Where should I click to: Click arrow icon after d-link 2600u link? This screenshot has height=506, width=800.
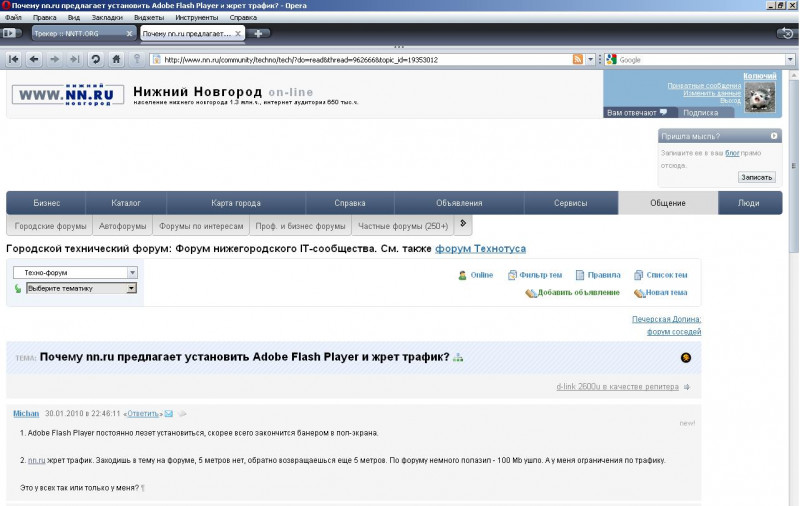click(687, 387)
